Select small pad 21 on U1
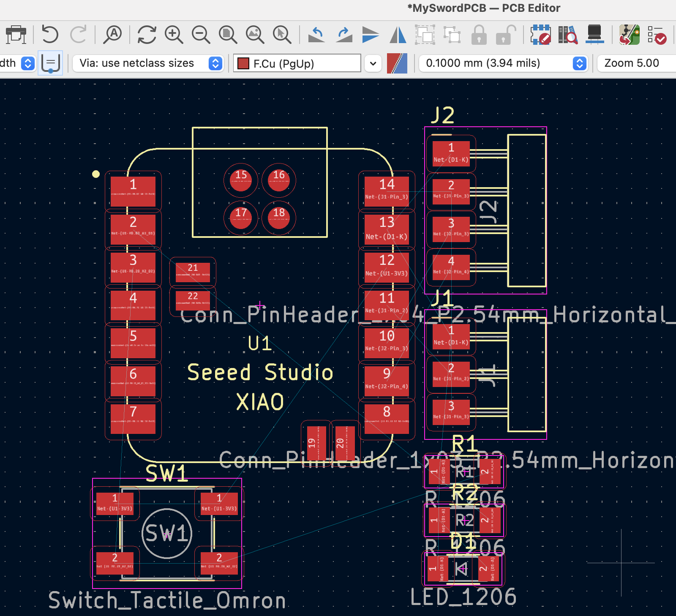 (x=193, y=272)
